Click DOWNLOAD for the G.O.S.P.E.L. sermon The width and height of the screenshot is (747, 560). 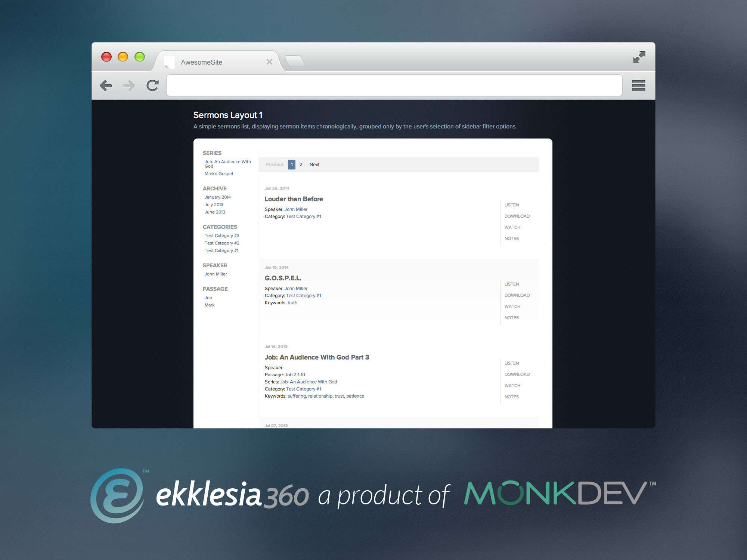pos(517,295)
